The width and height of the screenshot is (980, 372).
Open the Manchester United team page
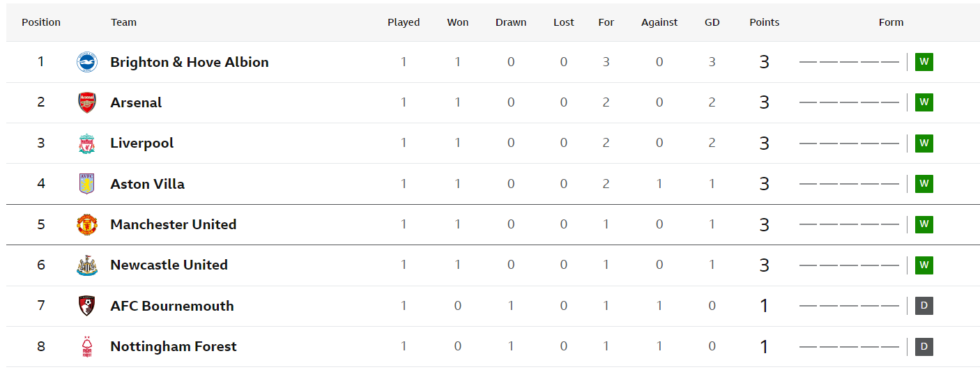coord(174,224)
